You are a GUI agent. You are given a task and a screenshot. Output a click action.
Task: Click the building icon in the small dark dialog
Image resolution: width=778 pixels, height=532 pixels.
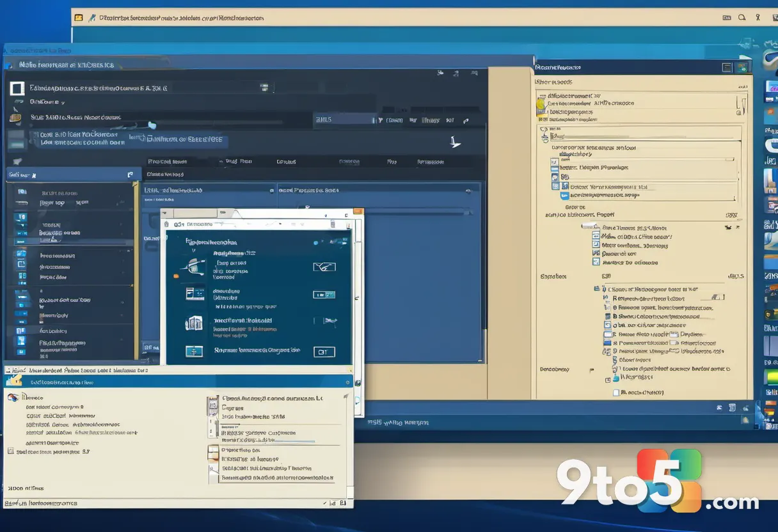click(x=194, y=323)
